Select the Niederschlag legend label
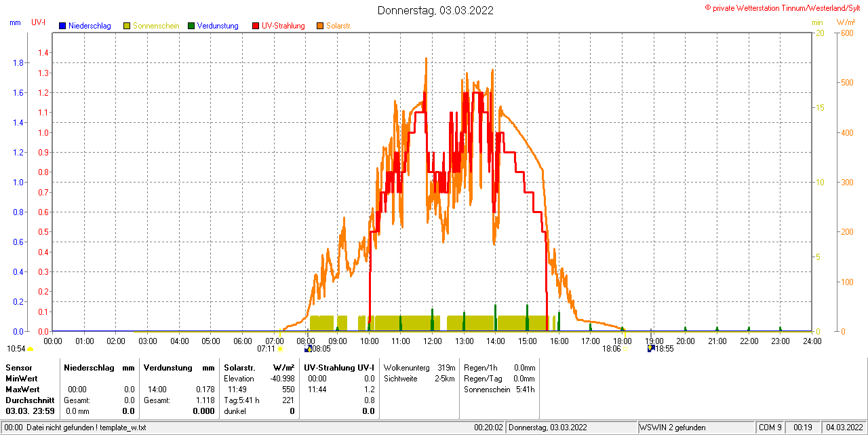The height and width of the screenshot is (435, 868). pyautogui.click(x=90, y=26)
